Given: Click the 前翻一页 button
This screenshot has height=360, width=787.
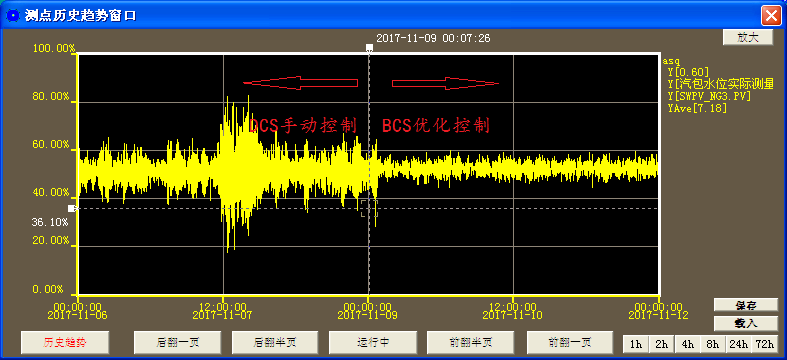Looking at the screenshot, I should pyautogui.click(x=570, y=343).
